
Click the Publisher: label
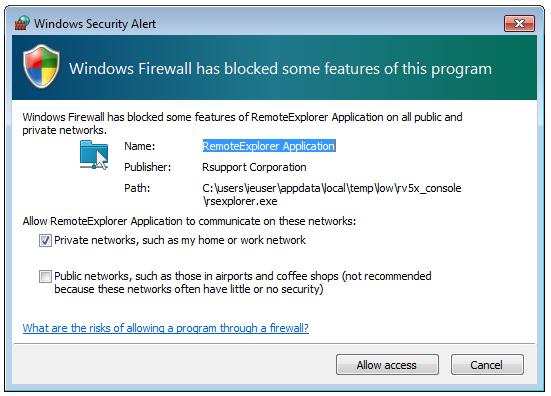click(x=147, y=167)
